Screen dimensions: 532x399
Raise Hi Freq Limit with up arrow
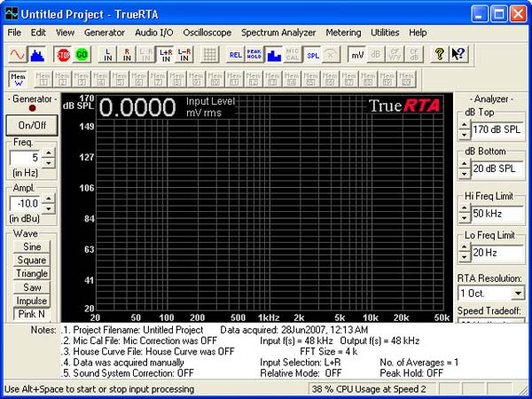[x=464, y=209]
